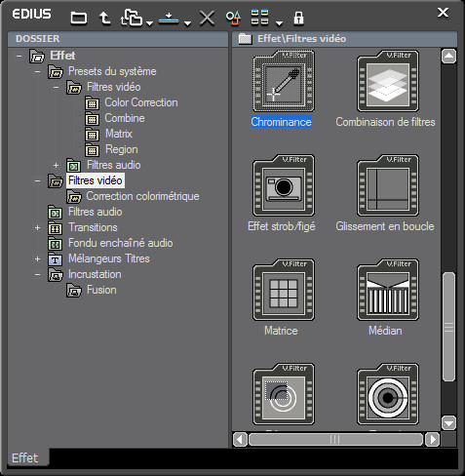Image resolution: width=465 pixels, height=476 pixels.
Task: Collapse the selected Filtres vidéo folder
Action: (38, 180)
